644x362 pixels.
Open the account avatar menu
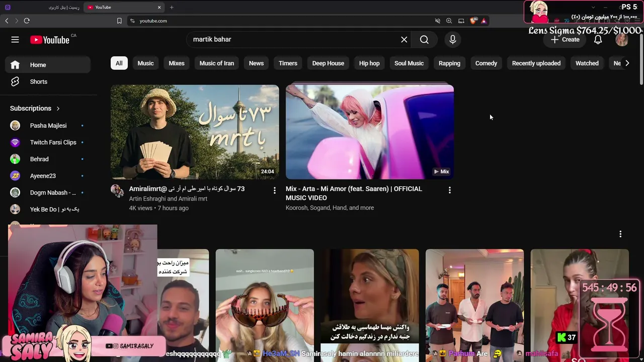click(x=622, y=40)
